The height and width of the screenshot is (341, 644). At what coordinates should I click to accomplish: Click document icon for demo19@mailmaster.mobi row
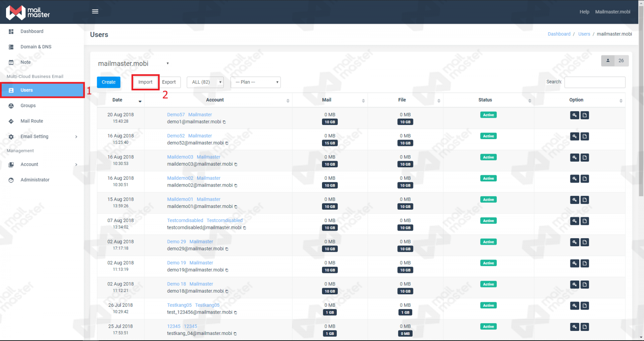(x=585, y=263)
